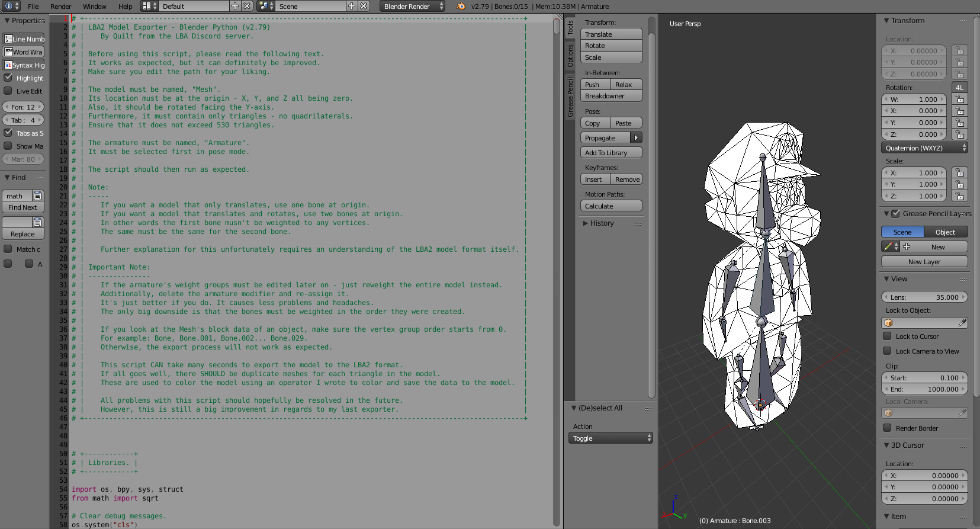980x529 pixels.
Task: Open the Quaternion (WXYZ) rotation mode dropdown
Action: 924,148
